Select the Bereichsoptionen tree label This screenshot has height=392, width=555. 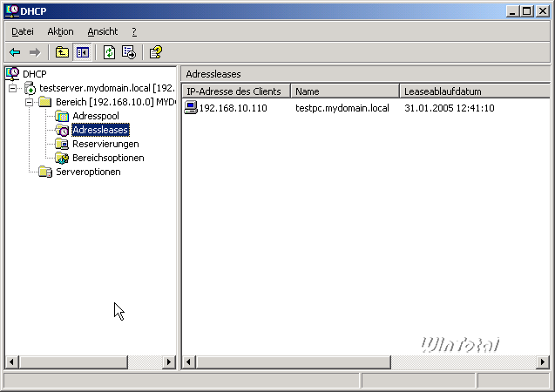click(x=108, y=158)
